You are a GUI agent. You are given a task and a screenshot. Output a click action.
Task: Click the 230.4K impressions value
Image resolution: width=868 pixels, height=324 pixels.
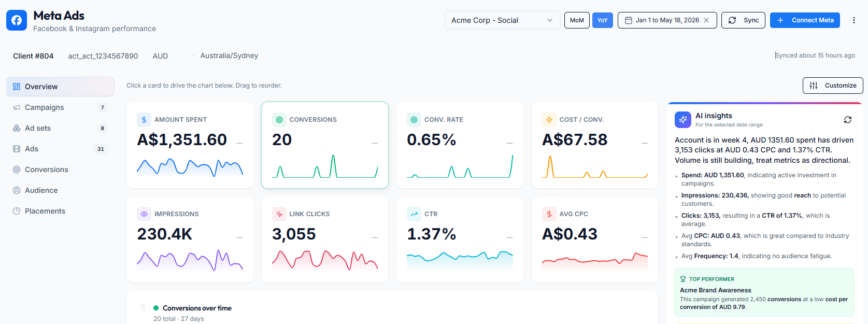click(x=165, y=234)
